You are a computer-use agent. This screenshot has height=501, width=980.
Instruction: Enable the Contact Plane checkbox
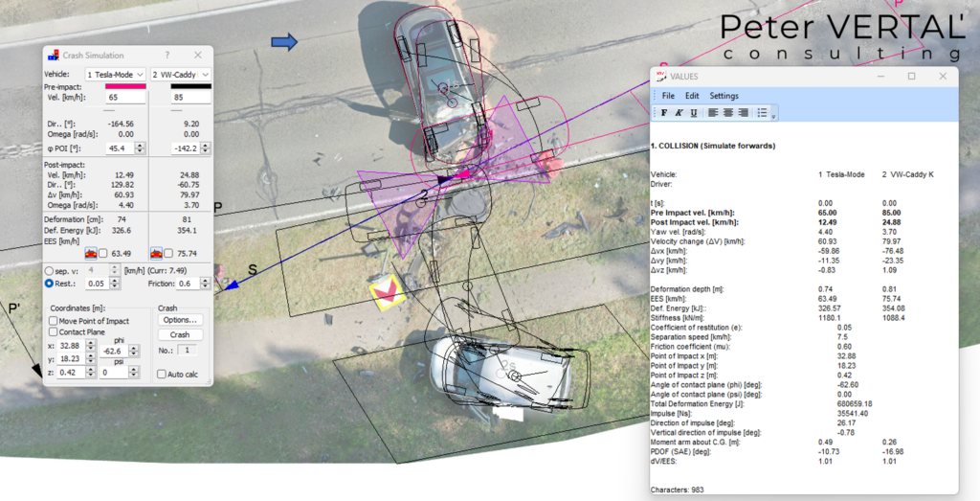pyautogui.click(x=54, y=332)
